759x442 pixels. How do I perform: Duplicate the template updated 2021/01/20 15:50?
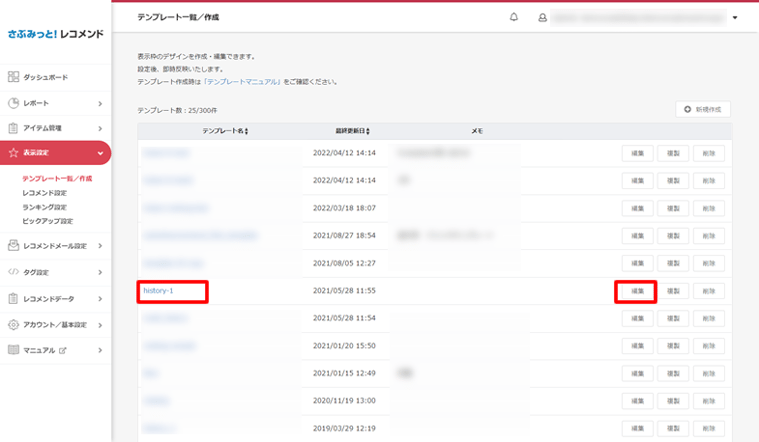(x=673, y=346)
